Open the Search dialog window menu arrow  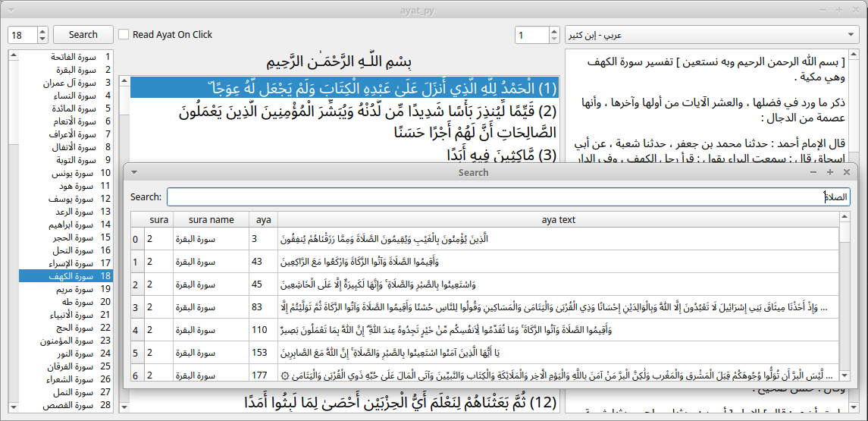point(133,173)
